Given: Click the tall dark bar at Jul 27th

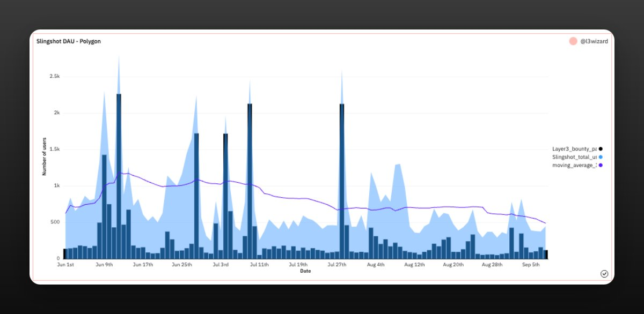Looking at the screenshot, I should point(342,181).
